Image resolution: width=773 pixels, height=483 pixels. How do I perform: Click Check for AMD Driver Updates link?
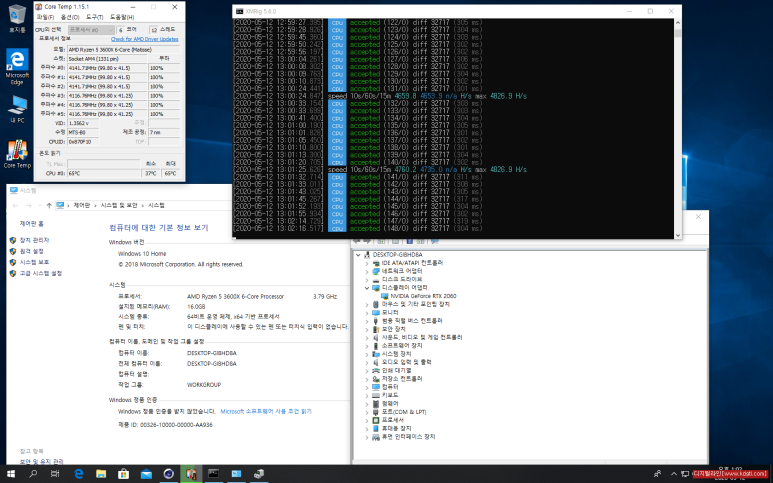point(144,39)
